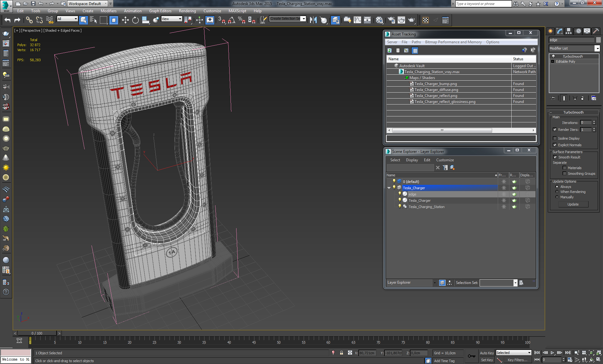Click the Update button in TurboSmooth
The image size is (603, 364).
[573, 204]
